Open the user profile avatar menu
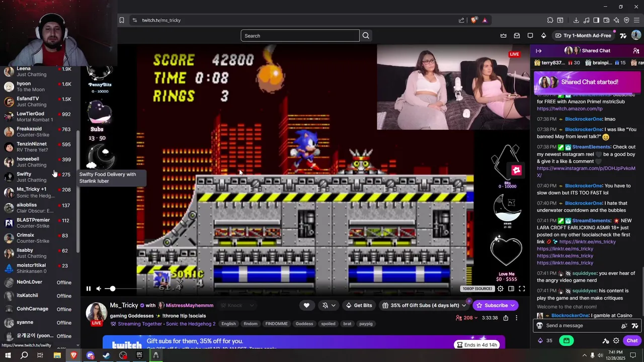 (636, 36)
